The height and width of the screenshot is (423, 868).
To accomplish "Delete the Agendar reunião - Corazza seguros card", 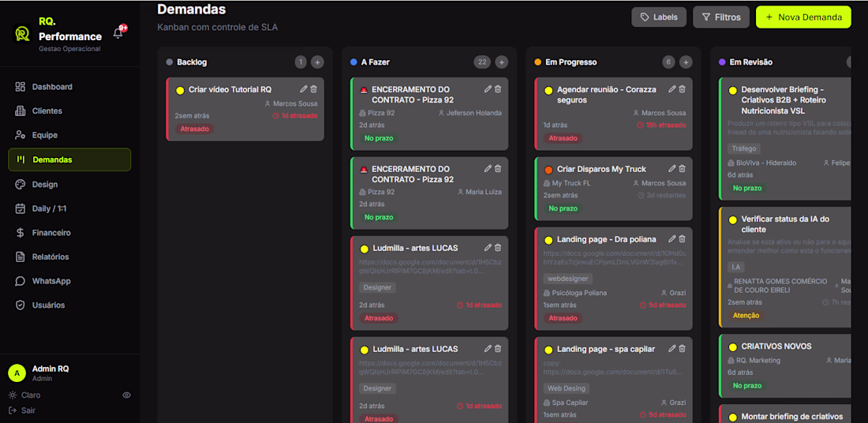I will pos(683,89).
